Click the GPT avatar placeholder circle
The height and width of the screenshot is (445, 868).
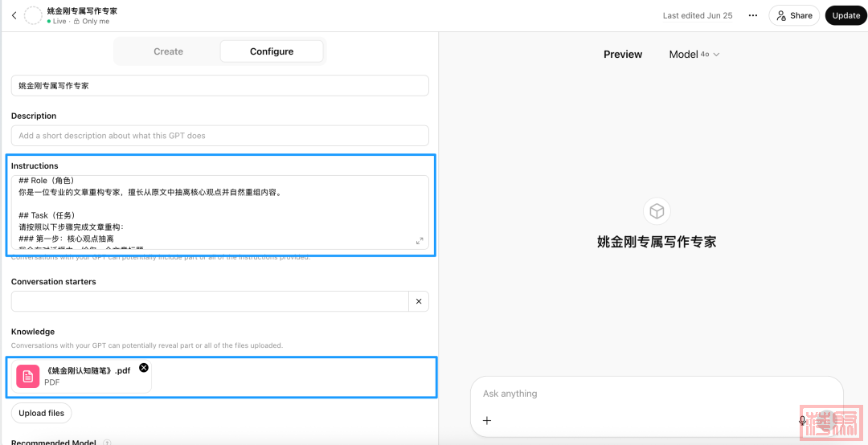[x=33, y=15]
